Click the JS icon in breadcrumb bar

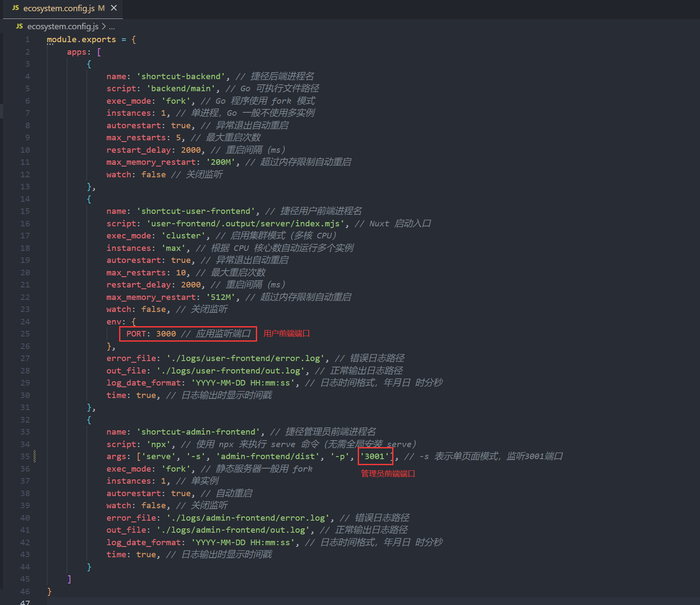tap(19, 27)
